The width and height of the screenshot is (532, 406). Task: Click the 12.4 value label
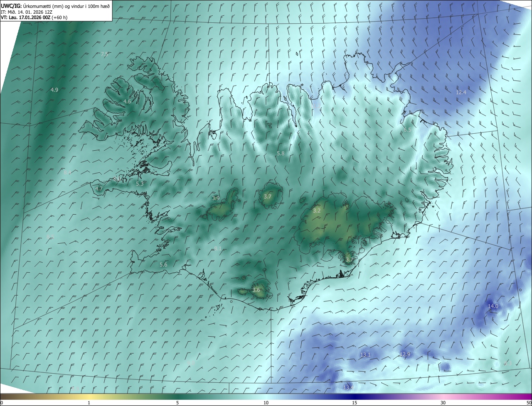461,92
